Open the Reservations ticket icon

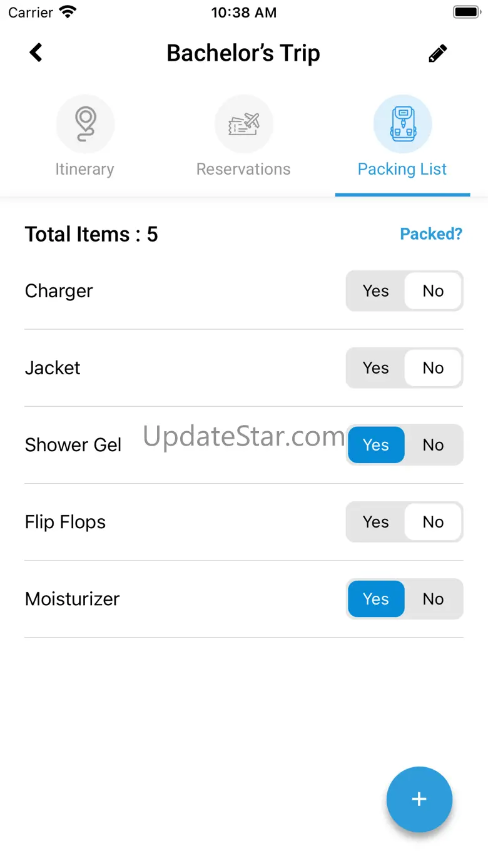coord(244,124)
